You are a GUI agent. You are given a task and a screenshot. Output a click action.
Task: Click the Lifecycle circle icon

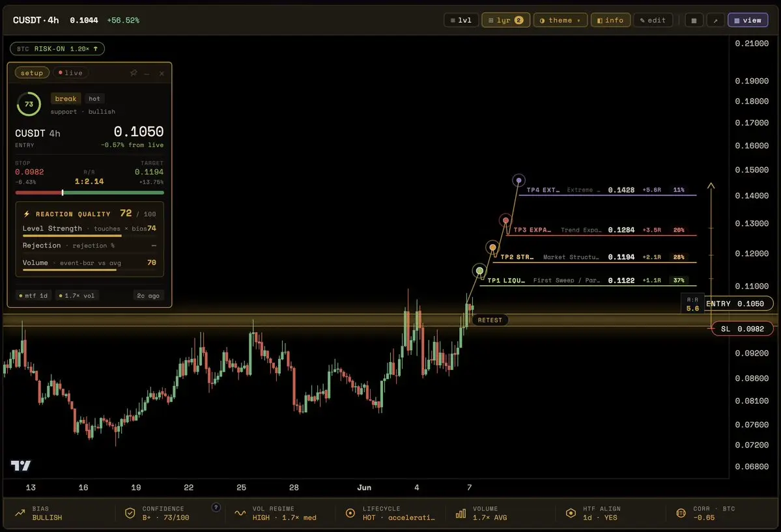(x=350, y=513)
